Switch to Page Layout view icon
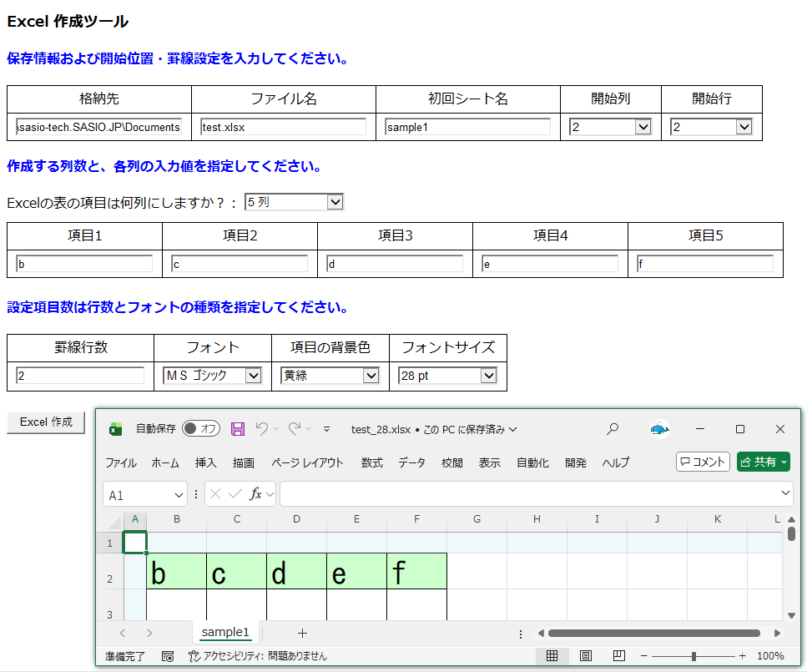The width and height of the screenshot is (807, 672). (585, 656)
